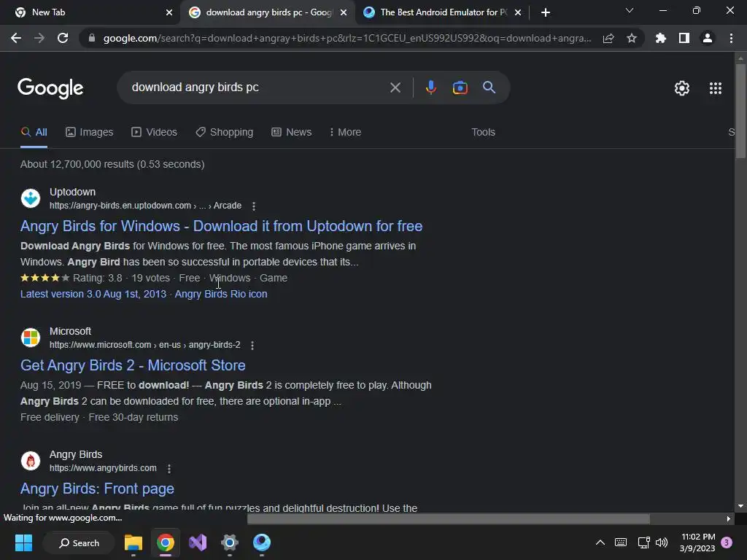Image resolution: width=747 pixels, height=560 pixels.
Task: Toggle the Chrome side panel
Action: point(684,38)
